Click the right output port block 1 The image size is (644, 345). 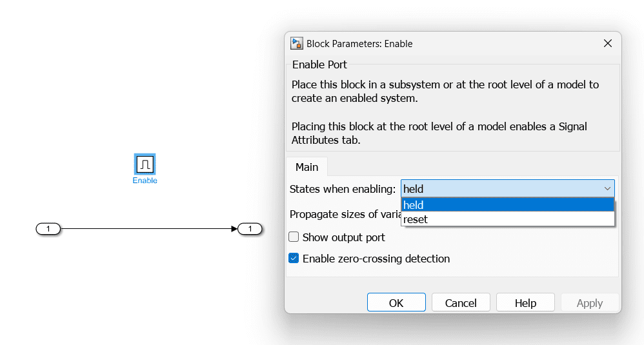point(250,228)
